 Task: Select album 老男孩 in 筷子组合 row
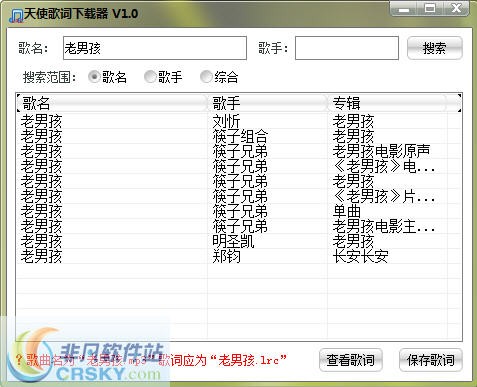pyautogui.click(x=353, y=136)
